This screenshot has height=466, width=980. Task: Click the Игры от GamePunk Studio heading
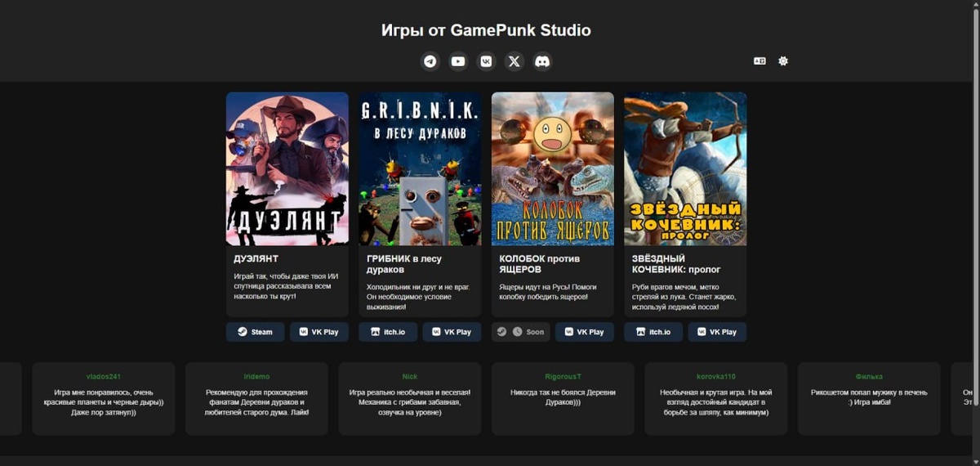(x=486, y=30)
